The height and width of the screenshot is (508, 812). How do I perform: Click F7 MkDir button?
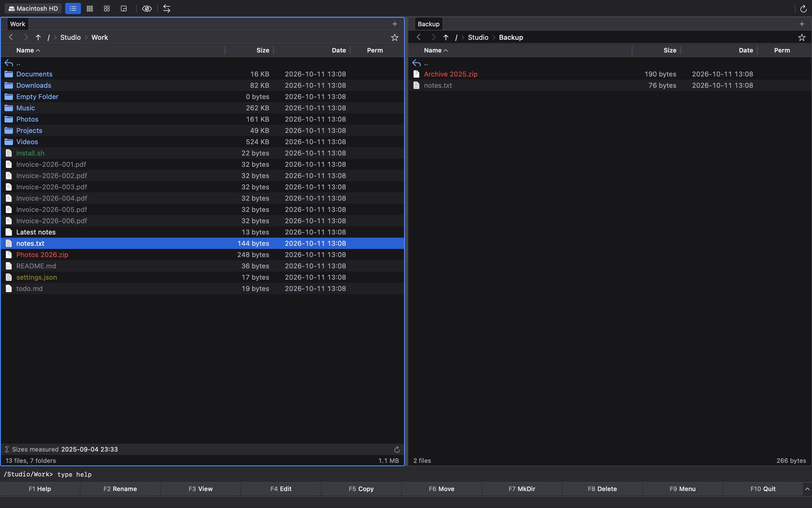click(522, 489)
